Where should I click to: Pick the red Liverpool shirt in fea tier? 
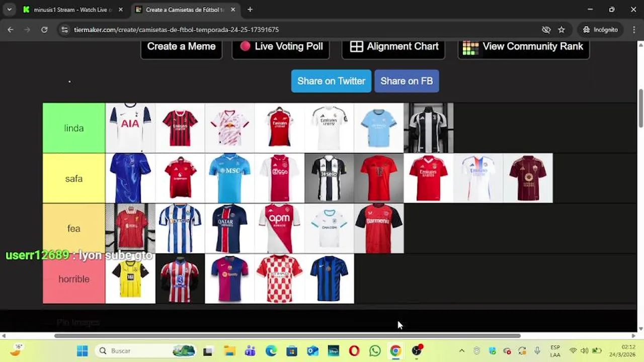point(130,228)
